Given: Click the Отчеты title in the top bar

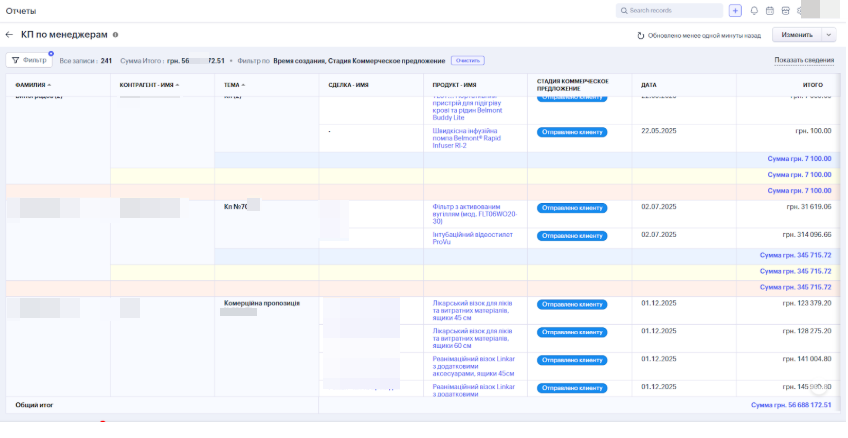Looking at the screenshot, I should 21,11.
